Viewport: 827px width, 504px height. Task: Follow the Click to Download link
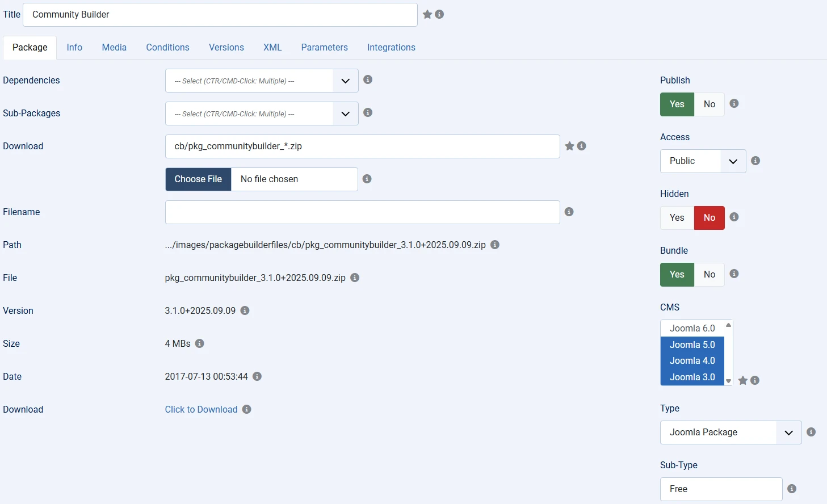[201, 410]
